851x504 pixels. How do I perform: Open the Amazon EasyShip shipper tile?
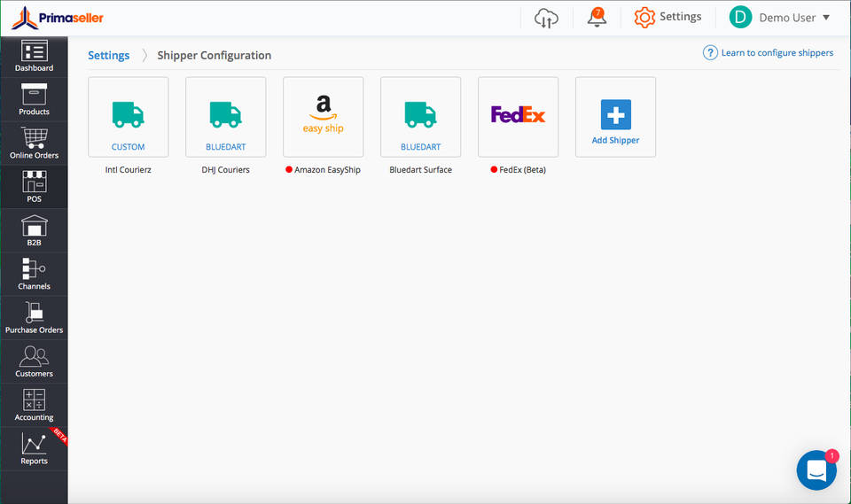pyautogui.click(x=323, y=117)
